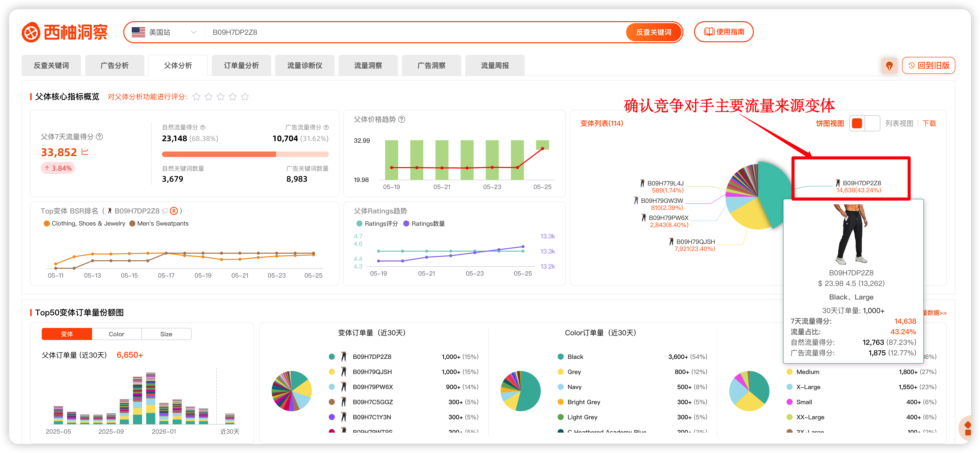980x453 pixels.
Task: Click the 下载 link in variant list
Action: (x=929, y=123)
